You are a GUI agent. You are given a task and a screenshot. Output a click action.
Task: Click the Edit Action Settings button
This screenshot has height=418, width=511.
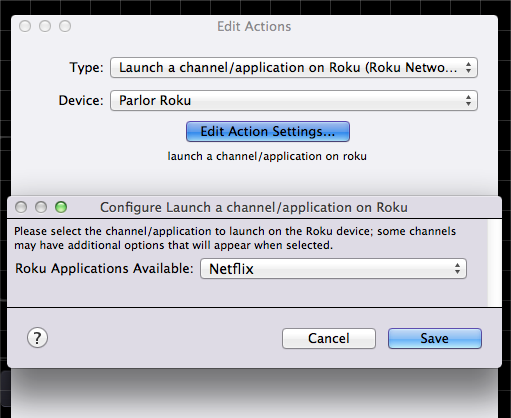[x=268, y=132]
